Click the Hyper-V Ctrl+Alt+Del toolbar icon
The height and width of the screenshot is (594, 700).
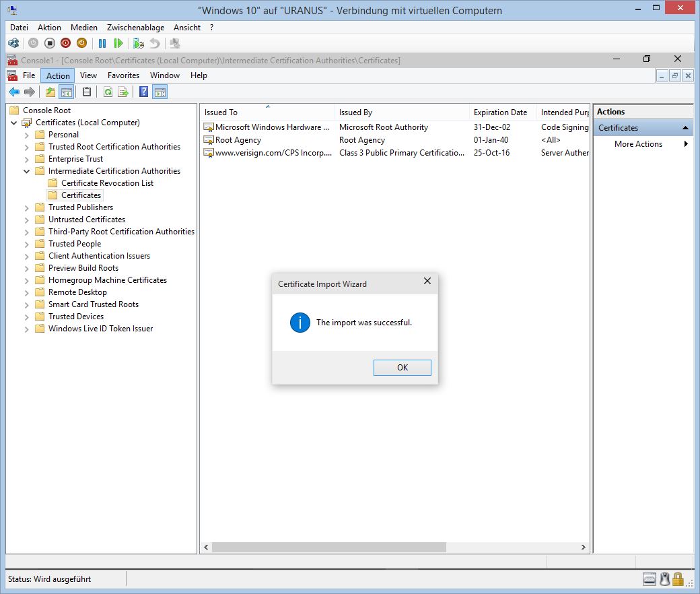pyautogui.click(x=13, y=43)
